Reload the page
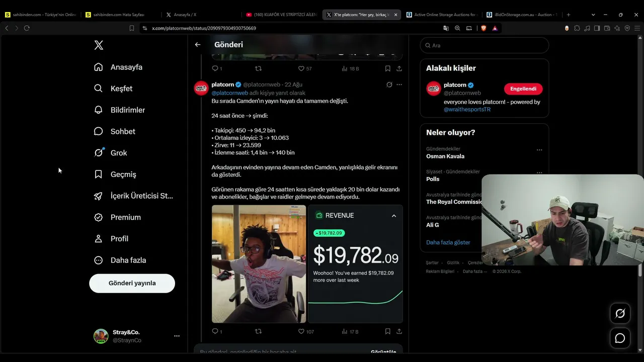644x362 pixels. [27, 28]
